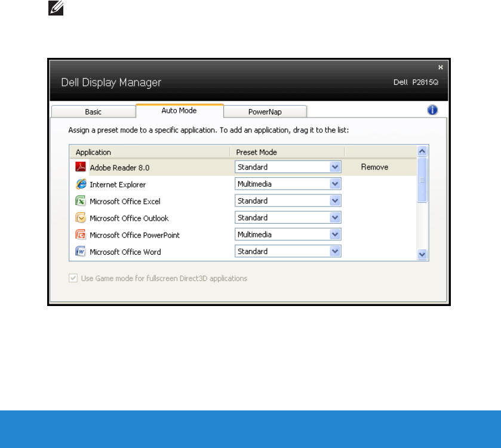Toggle Game mode for fullscreen Direct3D checkbox

point(73,278)
